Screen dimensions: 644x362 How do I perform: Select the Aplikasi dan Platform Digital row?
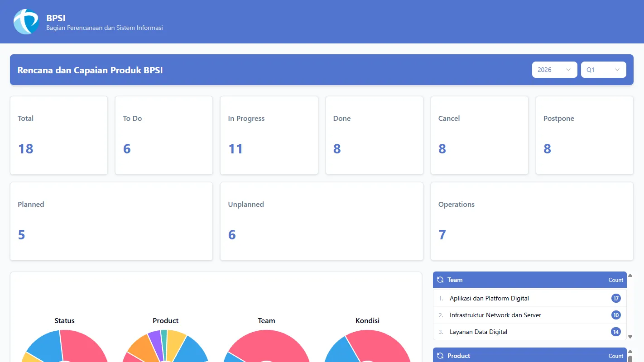click(489, 298)
